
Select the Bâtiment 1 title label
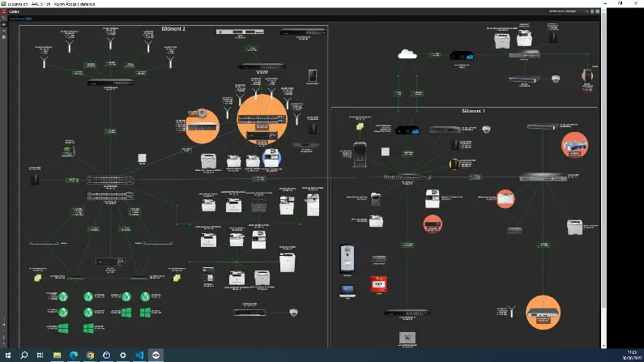tap(473, 111)
